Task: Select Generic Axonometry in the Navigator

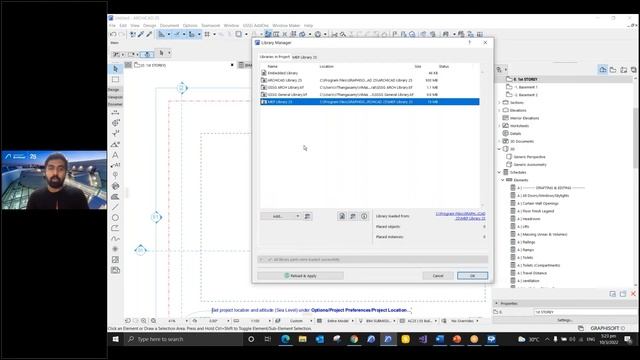Action: point(530,164)
